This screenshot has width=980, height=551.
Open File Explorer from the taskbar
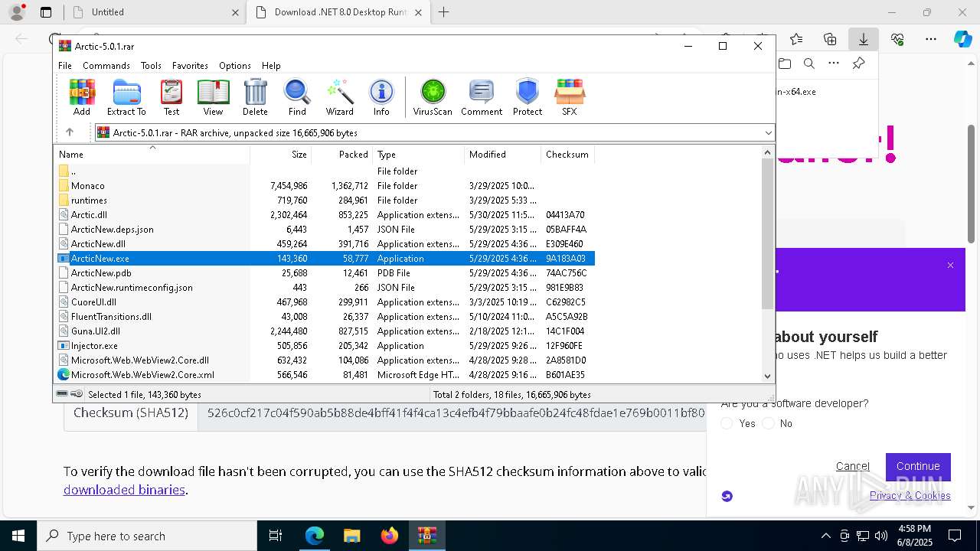coord(352,536)
